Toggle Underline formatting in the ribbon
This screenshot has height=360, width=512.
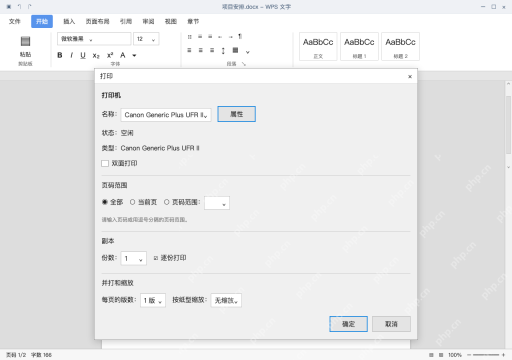tap(83, 55)
